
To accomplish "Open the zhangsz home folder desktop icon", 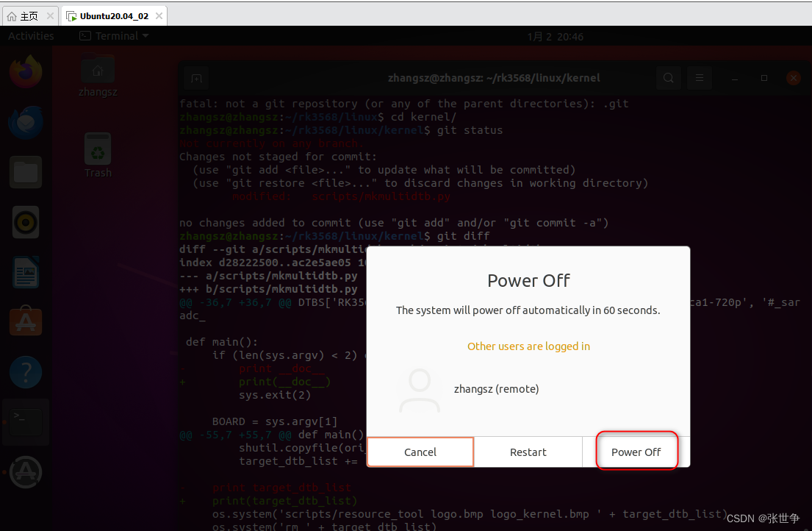I will [x=97, y=76].
